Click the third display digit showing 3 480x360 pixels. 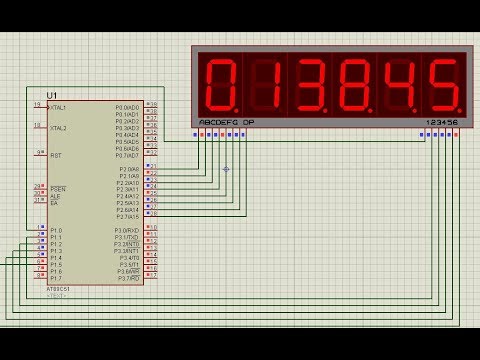[x=311, y=85]
